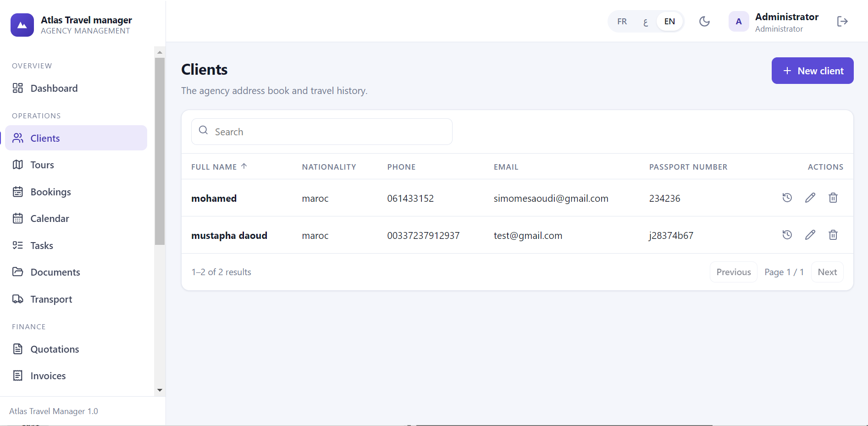Edit client mohamed with pencil icon

(810, 198)
